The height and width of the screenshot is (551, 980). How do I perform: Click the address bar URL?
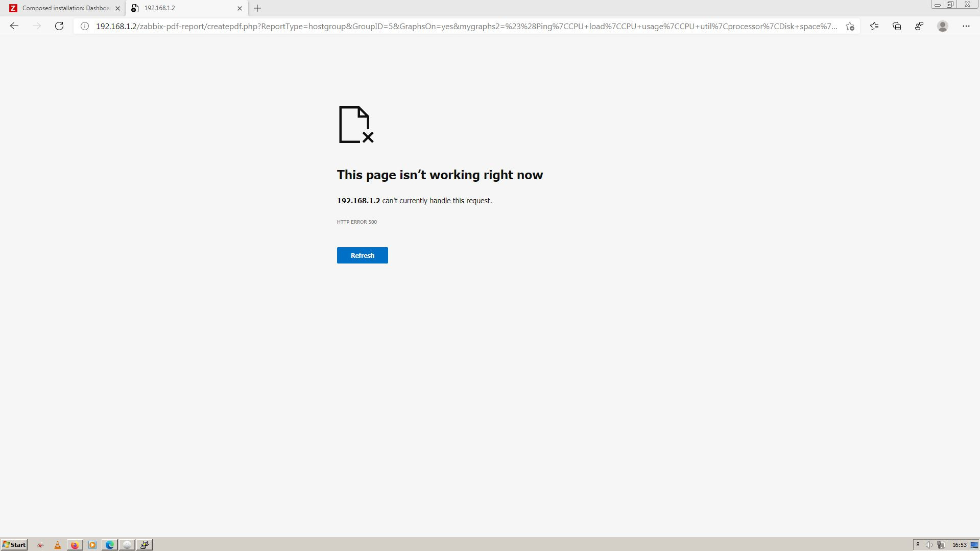coord(466,26)
